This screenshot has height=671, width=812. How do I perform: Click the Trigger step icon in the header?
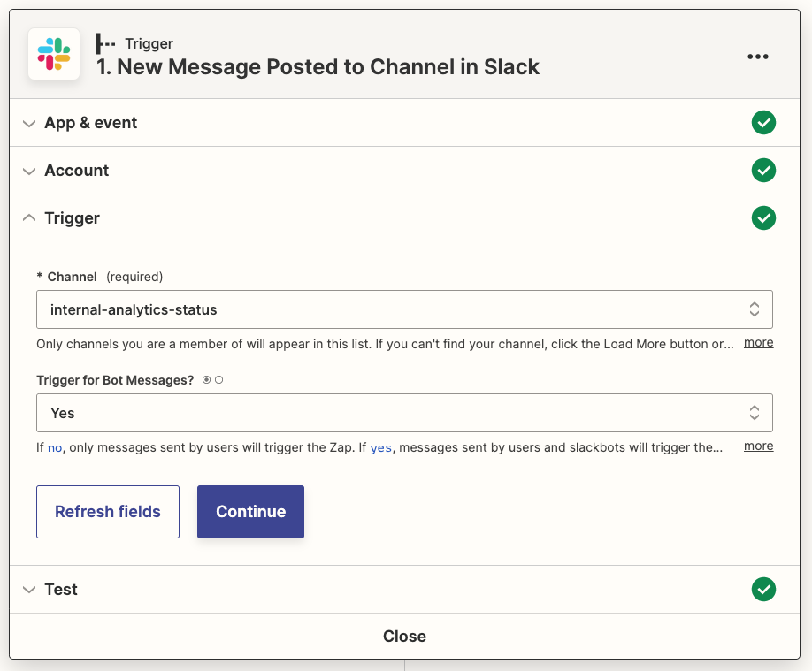104,42
